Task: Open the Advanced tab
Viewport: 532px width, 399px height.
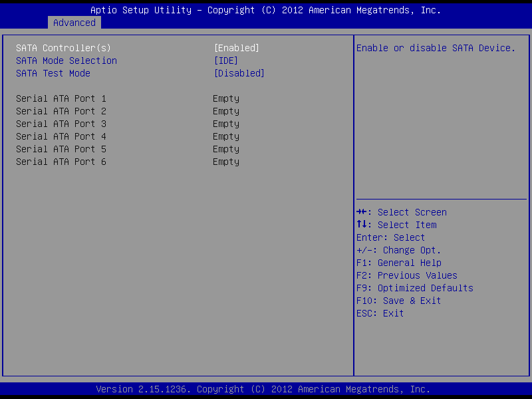Action: [74, 23]
